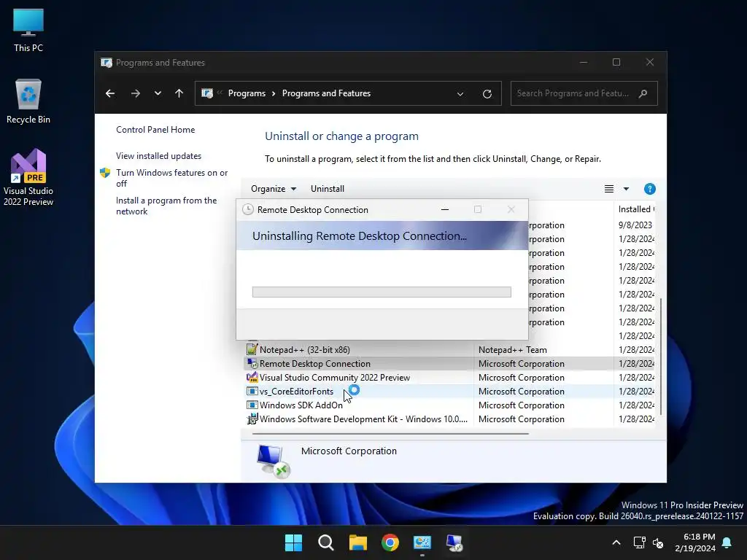
Task: Open Install a program from the network
Action: 166,206
